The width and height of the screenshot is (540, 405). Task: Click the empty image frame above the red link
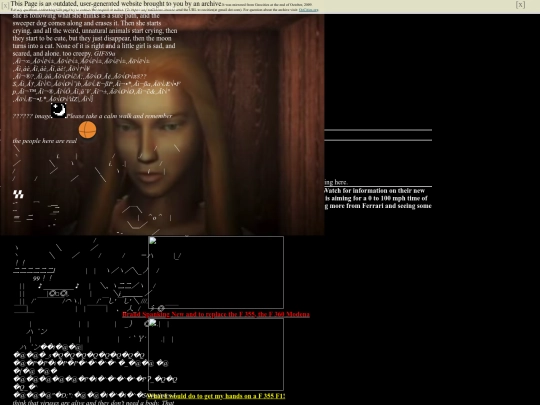coord(216,272)
